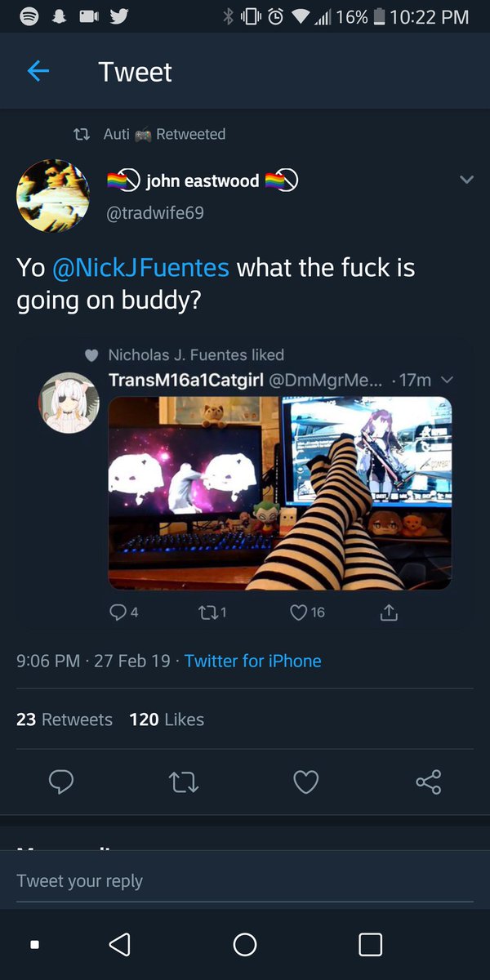This screenshot has height=980, width=490.
Task: Click the Twitter for iPhone source link
Action: pos(252,661)
